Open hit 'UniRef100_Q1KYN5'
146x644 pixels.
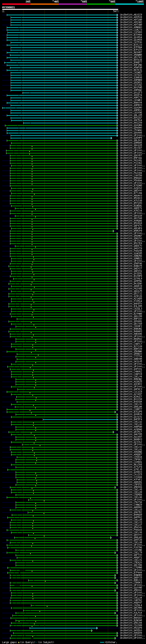(x=131, y=588)
